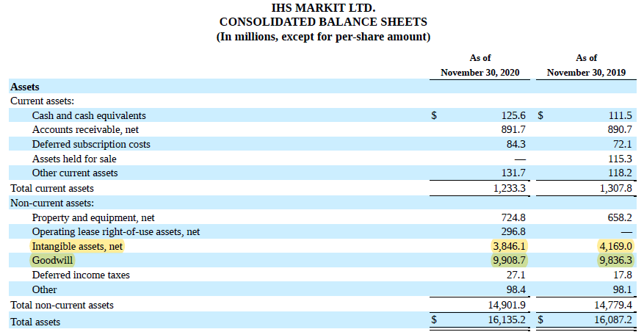Click the highlighted 9,836.3 value
This screenshot has width=644, height=332.
click(615, 261)
